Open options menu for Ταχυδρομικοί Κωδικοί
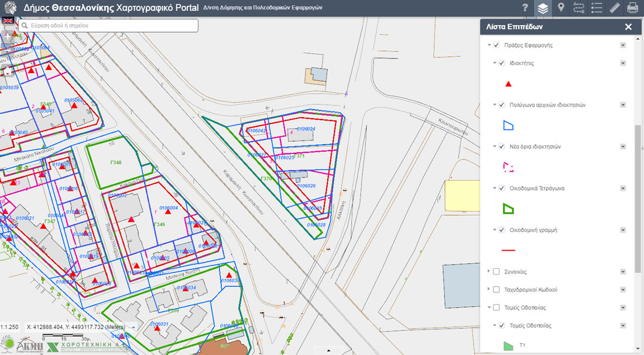 coord(623,290)
